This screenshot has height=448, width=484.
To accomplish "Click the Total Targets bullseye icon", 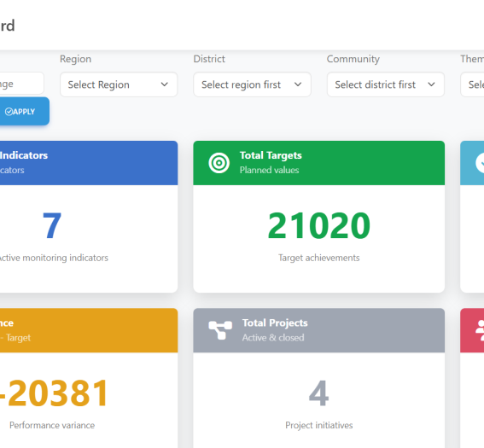I will (219, 163).
